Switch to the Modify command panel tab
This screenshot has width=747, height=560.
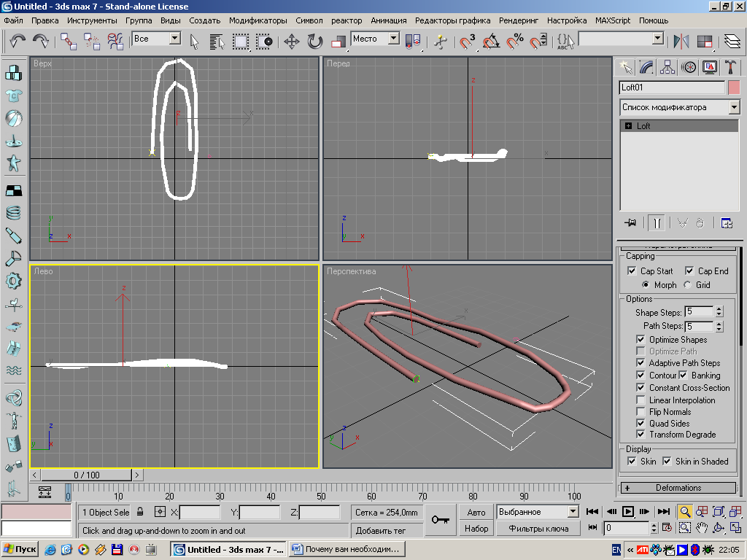tap(646, 67)
